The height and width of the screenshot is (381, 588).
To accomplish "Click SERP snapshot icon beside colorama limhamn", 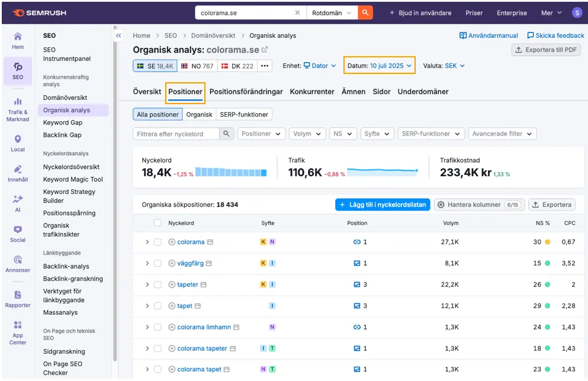I will point(236,327).
